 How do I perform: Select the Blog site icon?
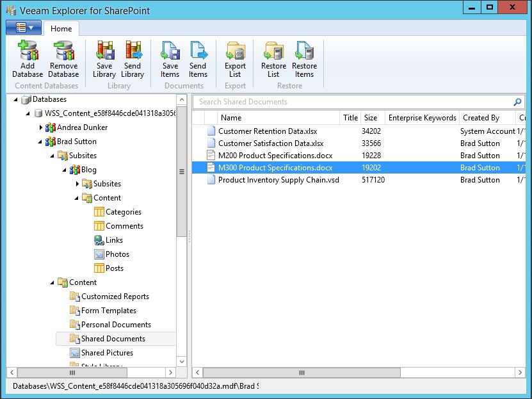point(75,170)
